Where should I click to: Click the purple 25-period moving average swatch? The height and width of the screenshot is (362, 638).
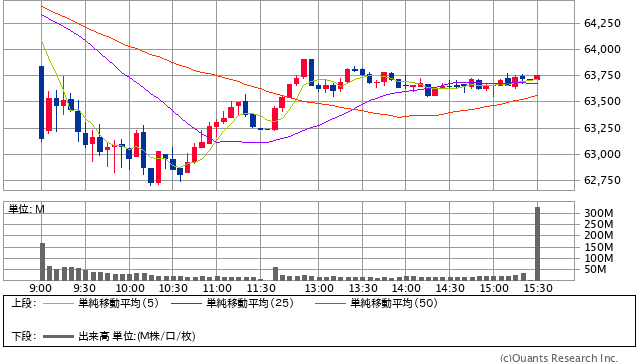pyautogui.click(x=186, y=303)
